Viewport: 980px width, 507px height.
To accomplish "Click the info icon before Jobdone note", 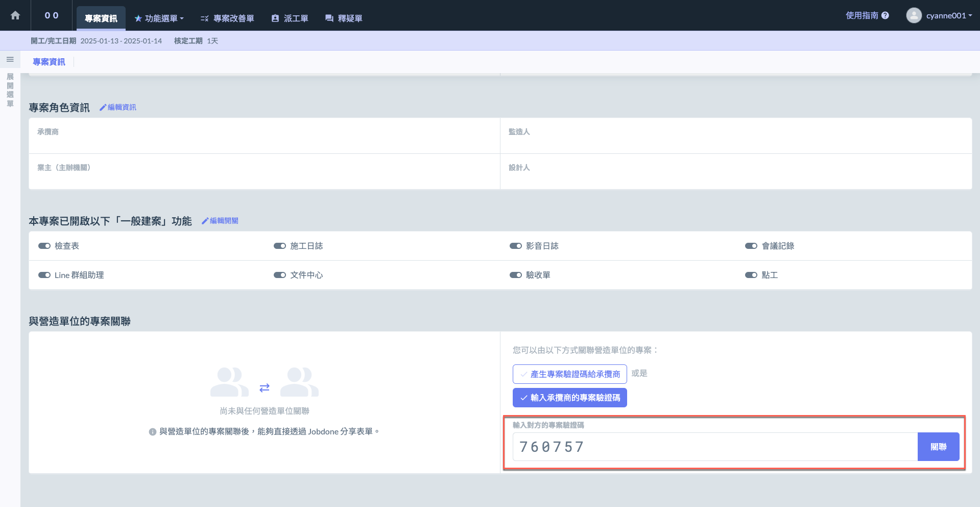I will 152,432.
